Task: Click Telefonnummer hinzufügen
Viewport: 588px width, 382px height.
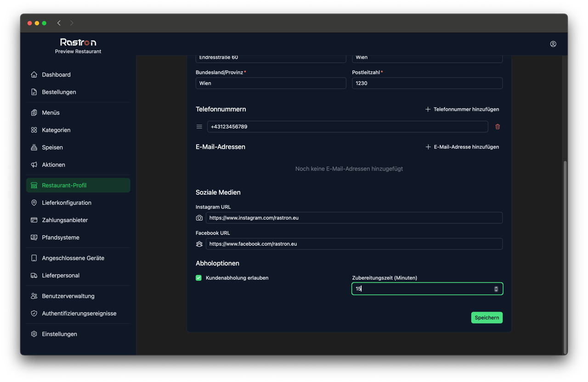Action: pos(462,109)
